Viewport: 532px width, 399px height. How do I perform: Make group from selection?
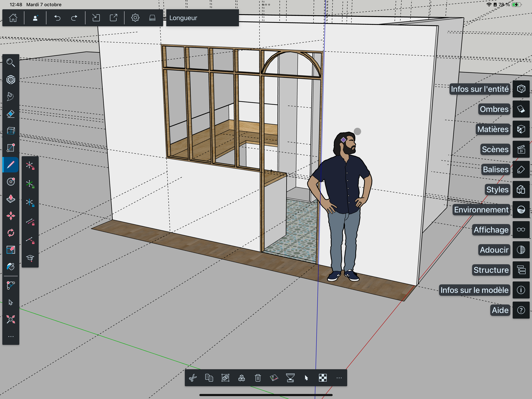tap(225, 378)
